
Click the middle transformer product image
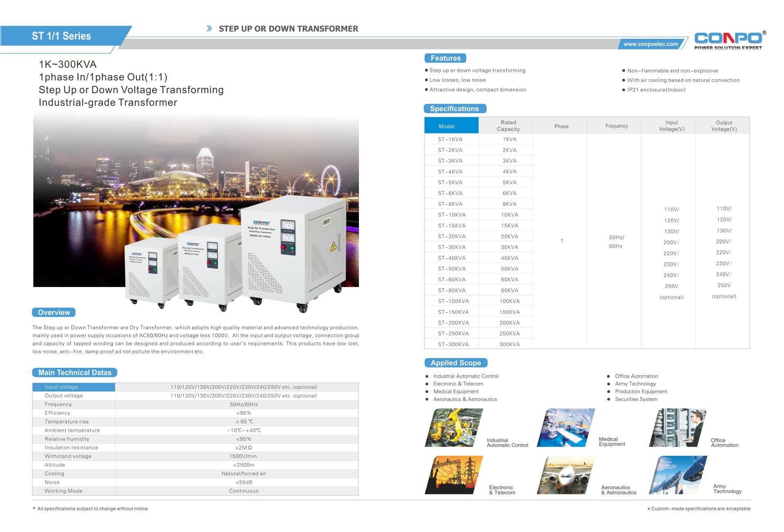point(209,267)
